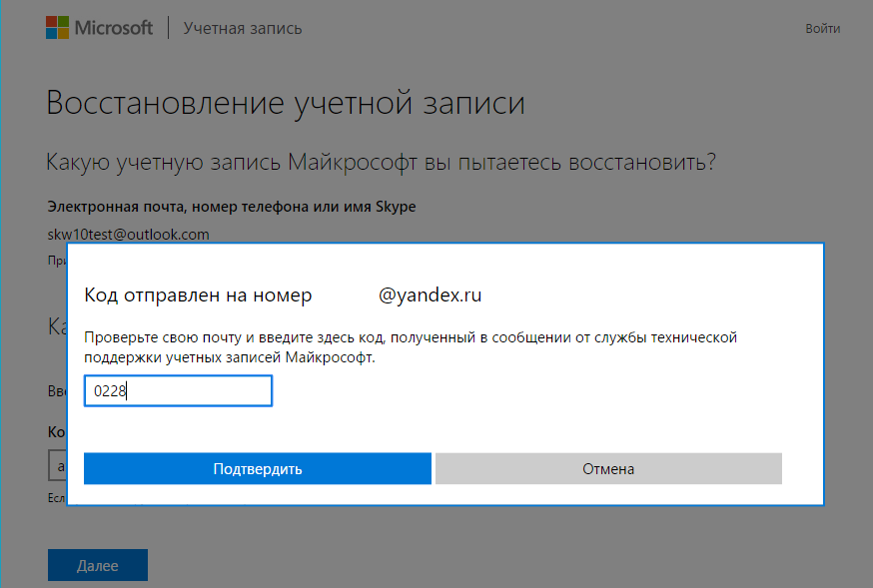Click the partly hidden bold "Ко" label
Viewport: 873px width, 588px height.
tap(57, 432)
